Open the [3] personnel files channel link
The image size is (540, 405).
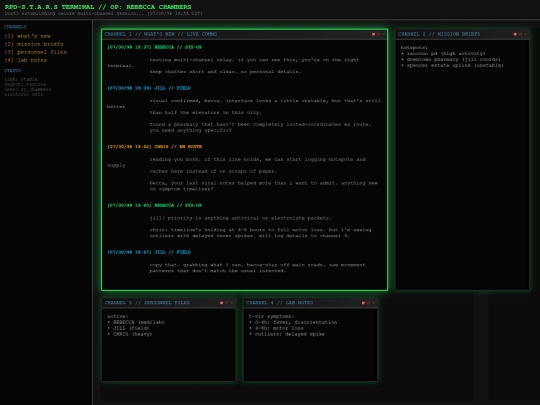coord(35,52)
